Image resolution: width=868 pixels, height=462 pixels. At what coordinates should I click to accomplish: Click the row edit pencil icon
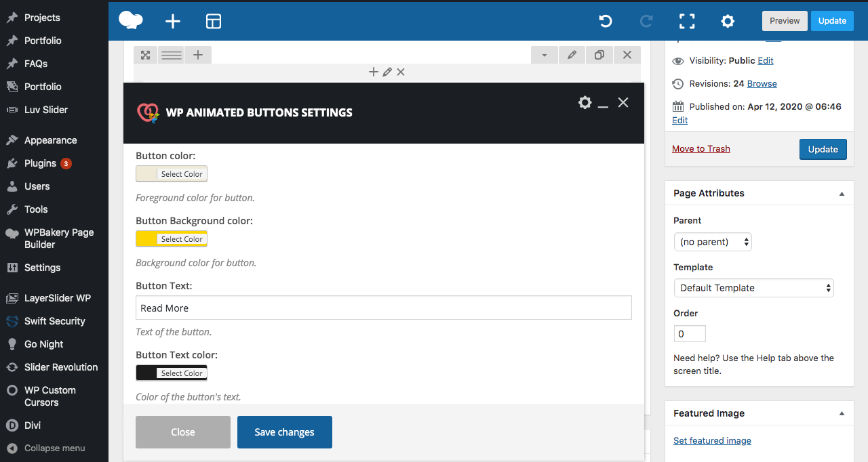[x=572, y=55]
